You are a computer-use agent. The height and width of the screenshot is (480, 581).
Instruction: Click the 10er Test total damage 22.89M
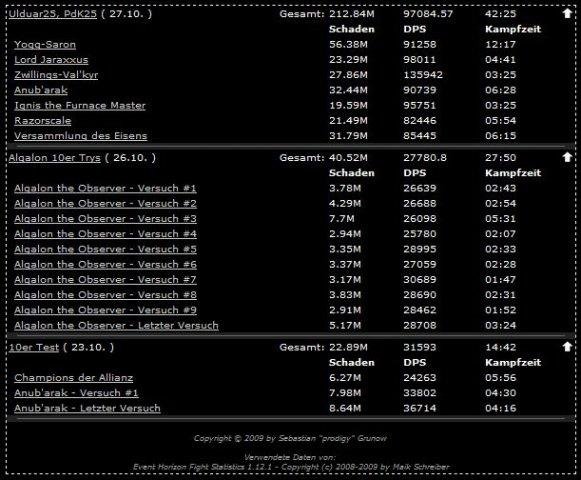pos(348,348)
